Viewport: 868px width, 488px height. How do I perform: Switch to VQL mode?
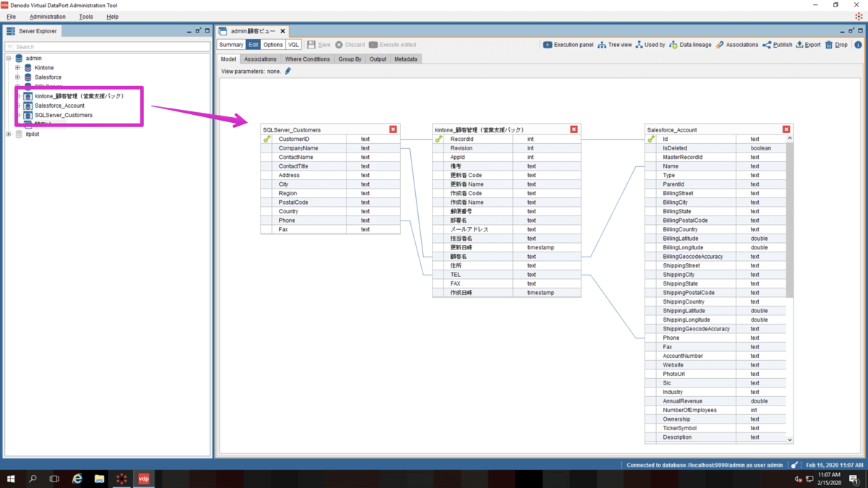pos(293,45)
